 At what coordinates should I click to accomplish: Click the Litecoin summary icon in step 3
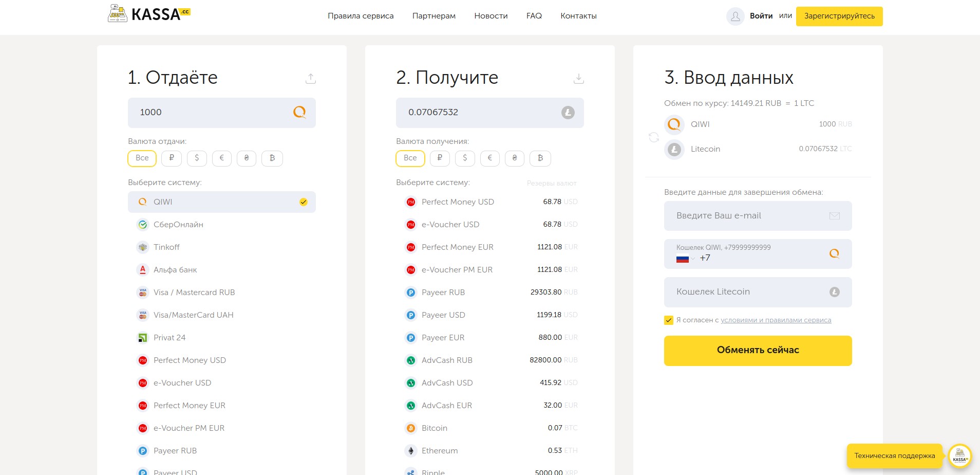point(674,150)
